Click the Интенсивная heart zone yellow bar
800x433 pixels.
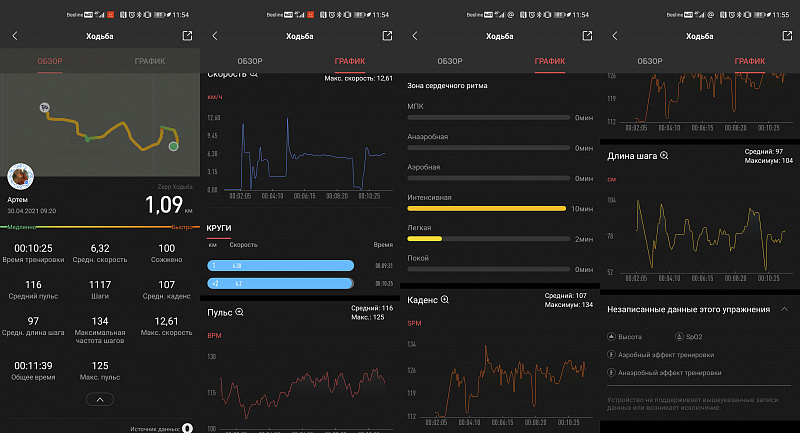[486, 208]
